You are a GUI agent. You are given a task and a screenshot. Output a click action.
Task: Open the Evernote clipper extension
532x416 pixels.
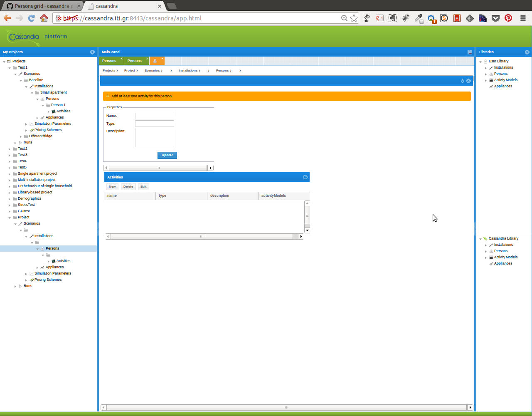click(392, 18)
